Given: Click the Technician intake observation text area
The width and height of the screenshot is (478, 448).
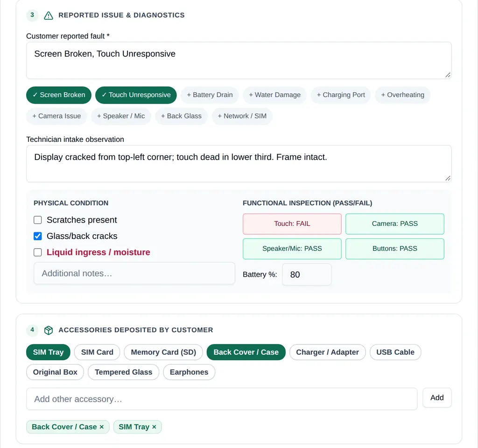Looking at the screenshot, I should (239, 164).
